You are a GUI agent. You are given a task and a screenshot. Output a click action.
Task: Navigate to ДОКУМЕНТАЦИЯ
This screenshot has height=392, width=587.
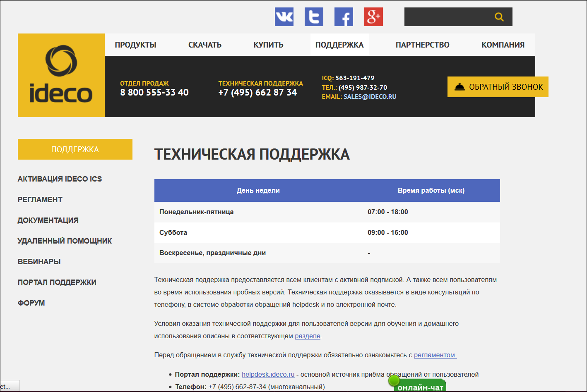coord(48,220)
